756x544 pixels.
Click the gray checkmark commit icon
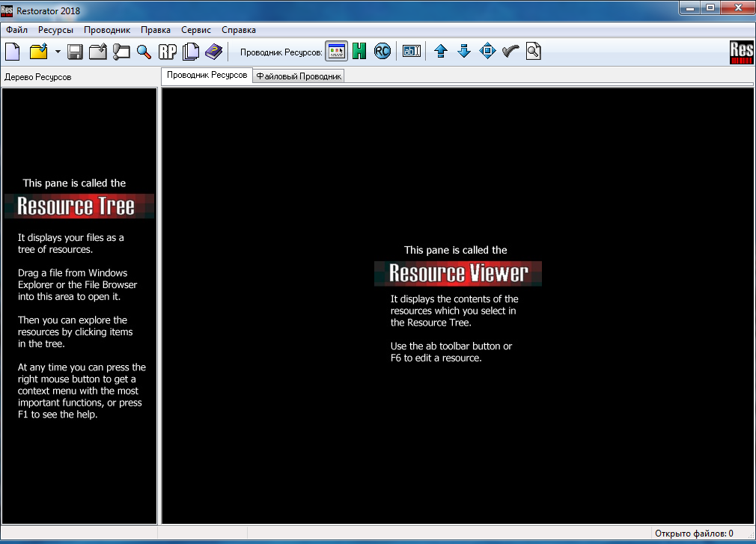(x=510, y=51)
